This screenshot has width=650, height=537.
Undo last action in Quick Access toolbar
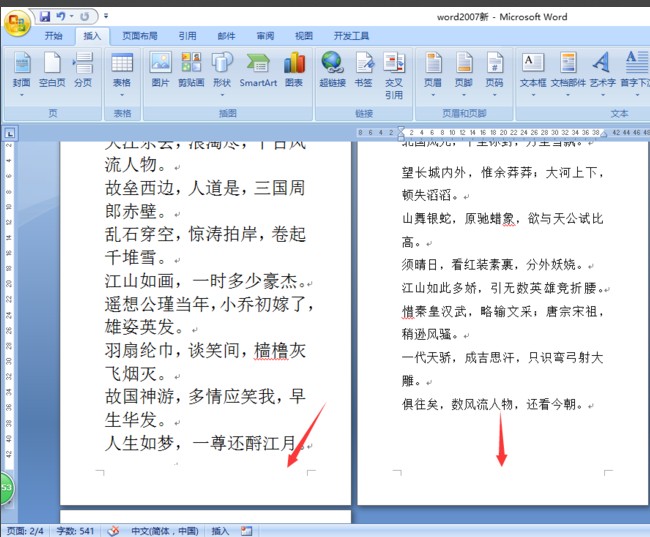[61, 17]
